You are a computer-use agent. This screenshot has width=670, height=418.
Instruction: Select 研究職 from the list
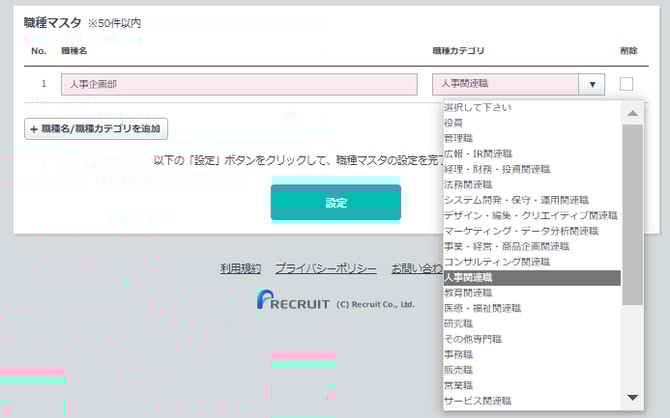point(532,324)
